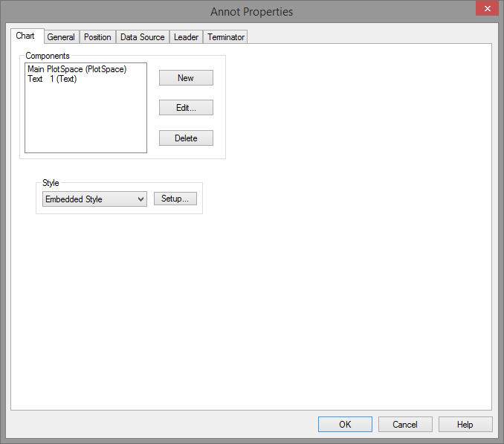Select the Text 1 (Text) component

tap(52, 79)
